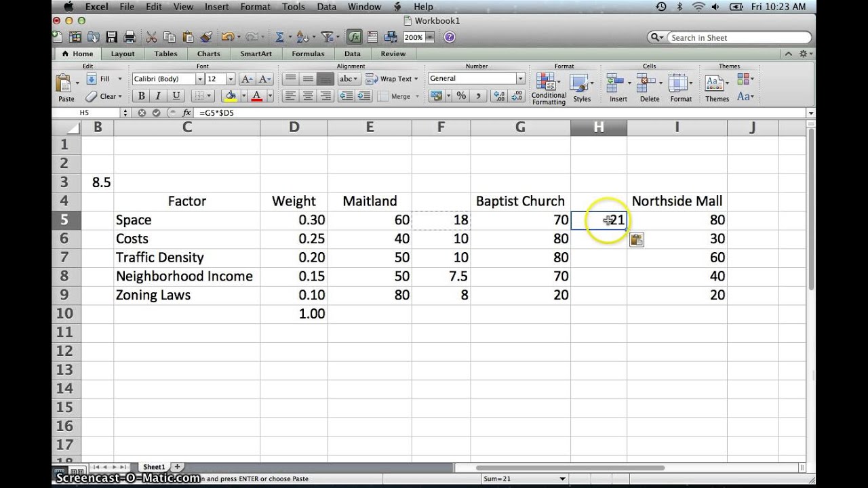The height and width of the screenshot is (488, 868).
Task: Toggle Align Text Left
Action: tap(291, 96)
